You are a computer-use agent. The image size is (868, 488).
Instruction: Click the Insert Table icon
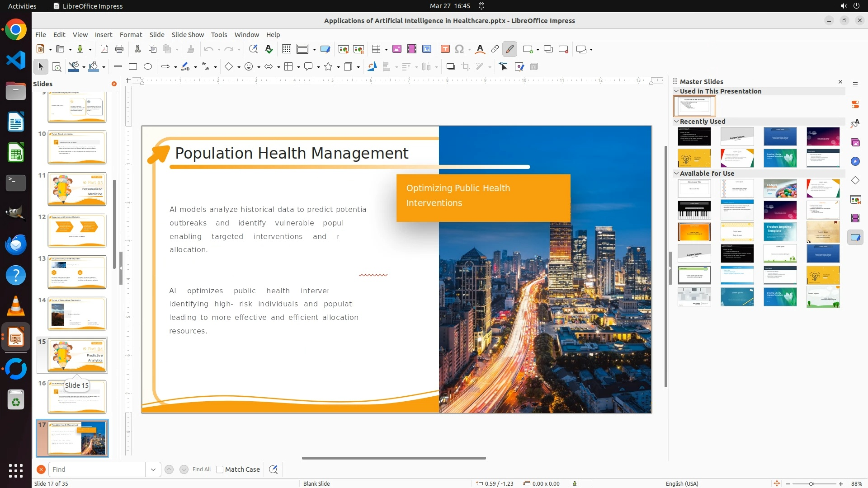click(376, 49)
